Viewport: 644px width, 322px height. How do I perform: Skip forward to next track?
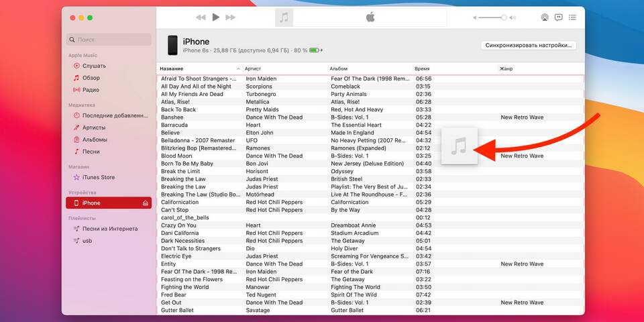click(230, 17)
